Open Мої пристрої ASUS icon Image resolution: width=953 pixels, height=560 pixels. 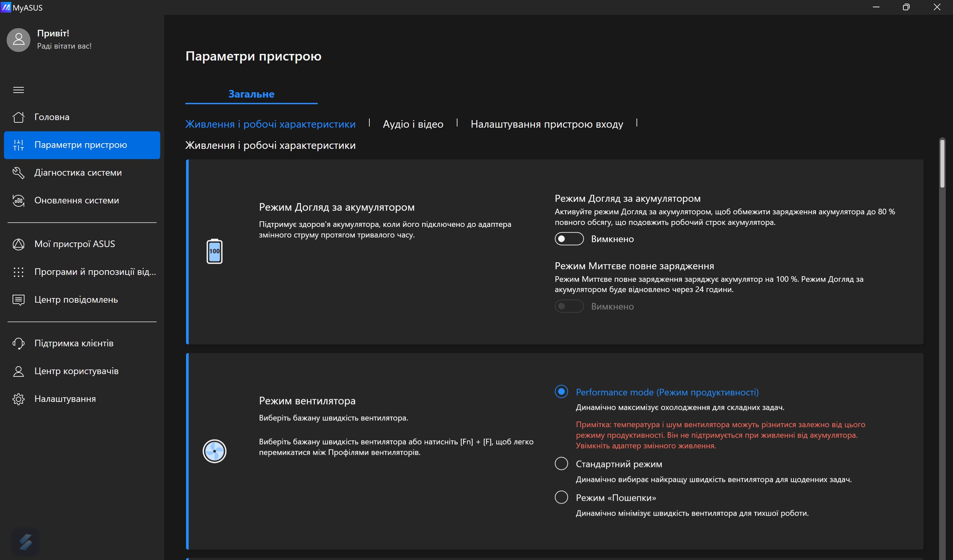(x=18, y=244)
